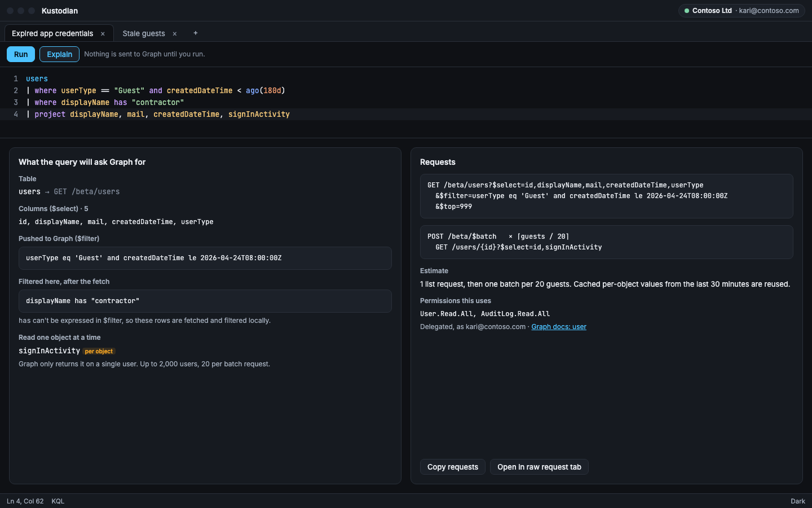The width and height of the screenshot is (812, 508).
Task: Click the POST /beta/$batch request block
Action: coord(607,242)
